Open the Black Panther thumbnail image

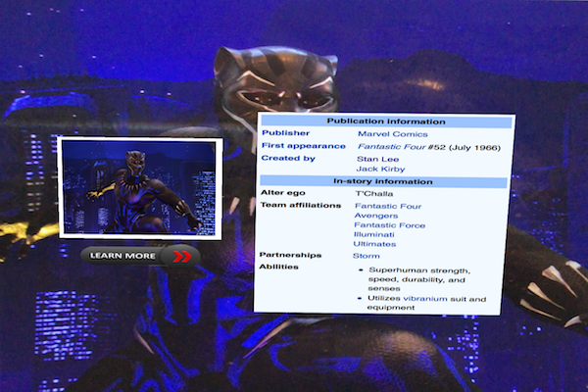tap(140, 188)
